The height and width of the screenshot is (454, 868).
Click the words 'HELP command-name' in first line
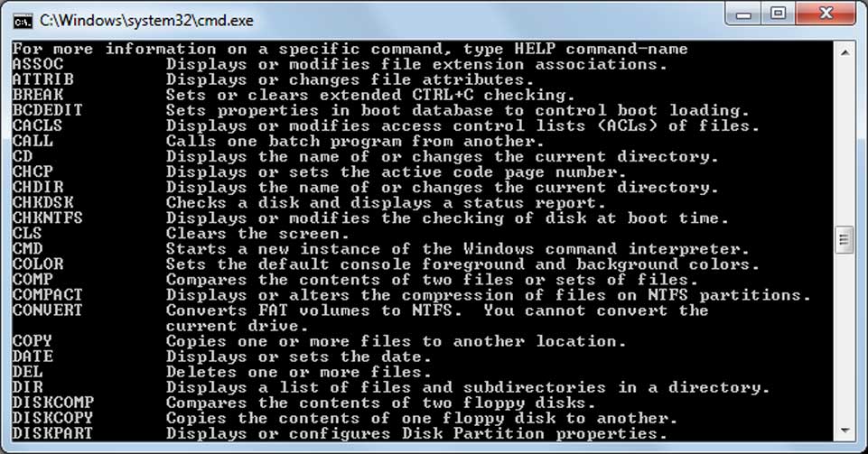602,49
